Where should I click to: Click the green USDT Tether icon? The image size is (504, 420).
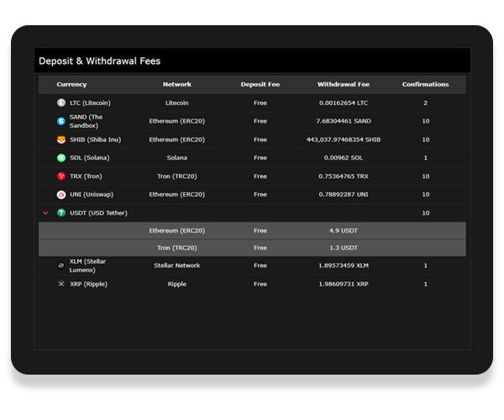[61, 213]
